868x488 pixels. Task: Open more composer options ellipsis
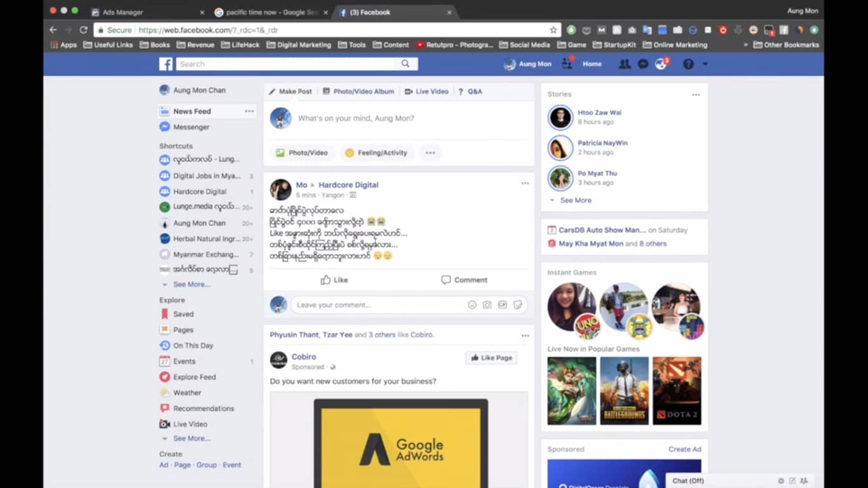(x=430, y=152)
